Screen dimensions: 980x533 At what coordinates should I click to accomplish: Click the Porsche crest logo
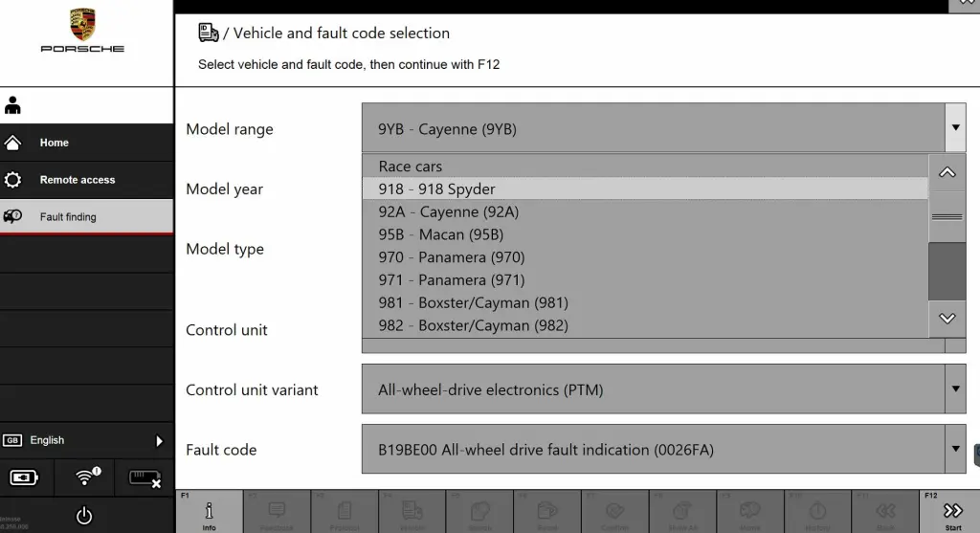82,25
